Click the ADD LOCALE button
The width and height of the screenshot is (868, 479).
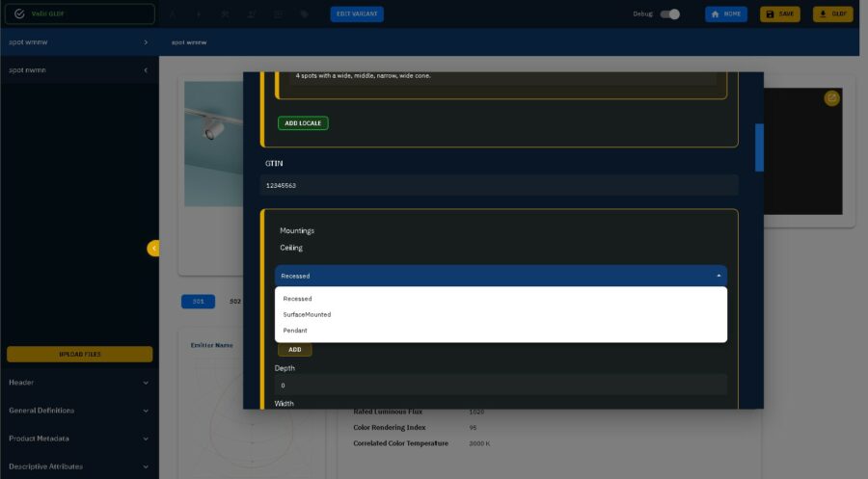(x=303, y=123)
